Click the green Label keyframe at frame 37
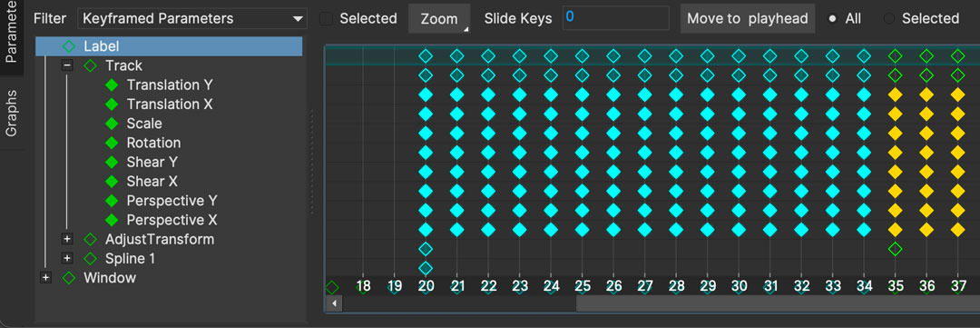 957,55
